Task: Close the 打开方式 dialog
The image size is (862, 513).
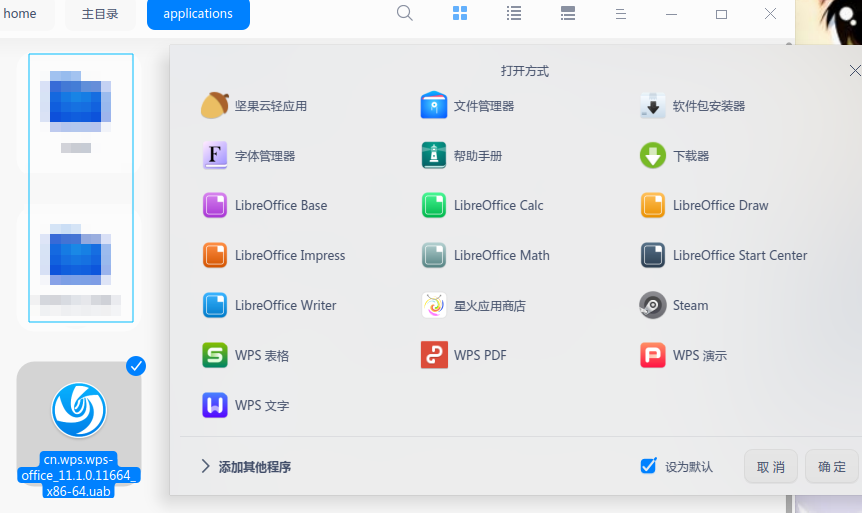Action: [x=854, y=70]
